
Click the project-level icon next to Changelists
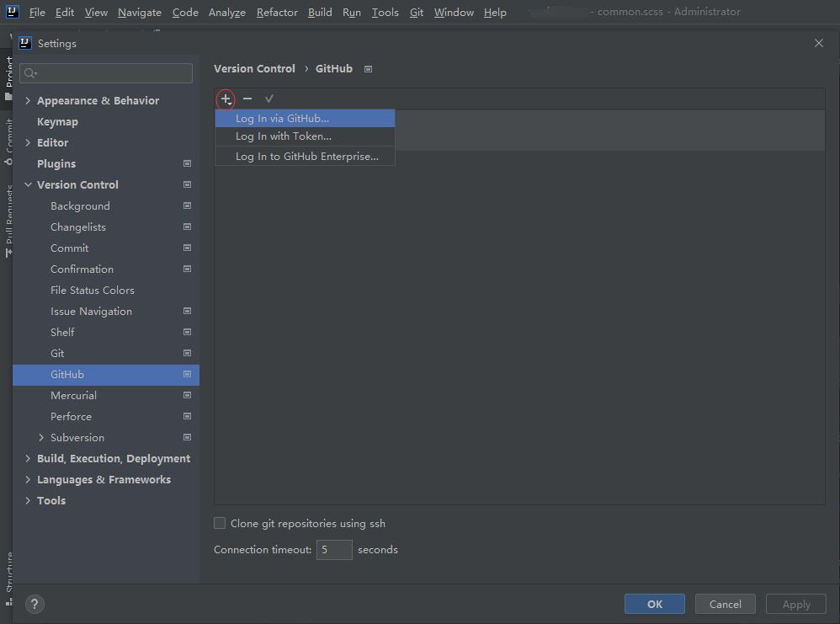pos(187,227)
